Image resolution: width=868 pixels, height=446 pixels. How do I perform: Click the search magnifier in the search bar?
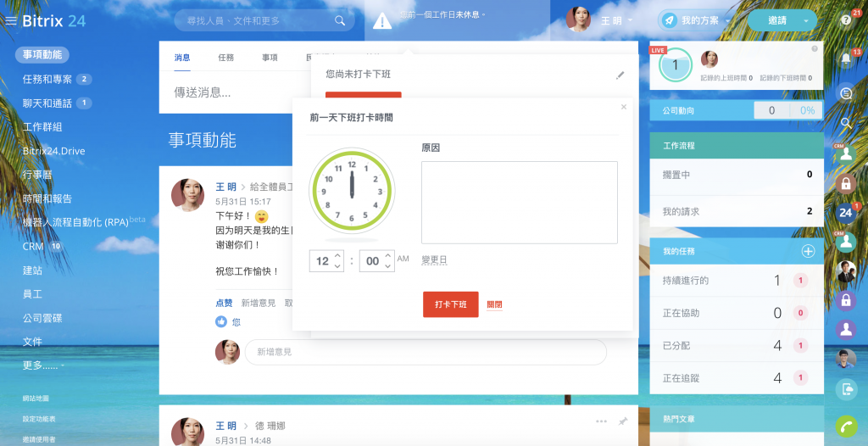point(340,21)
